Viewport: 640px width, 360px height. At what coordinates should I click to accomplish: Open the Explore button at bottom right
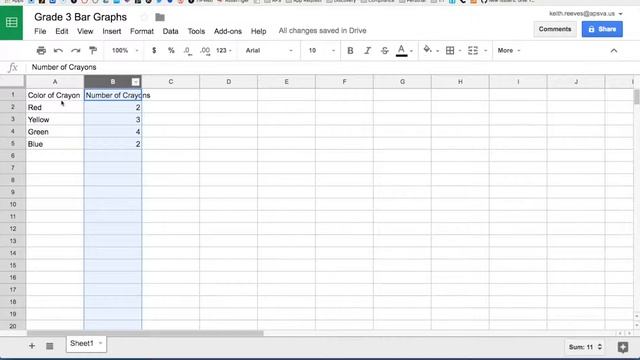point(623,347)
